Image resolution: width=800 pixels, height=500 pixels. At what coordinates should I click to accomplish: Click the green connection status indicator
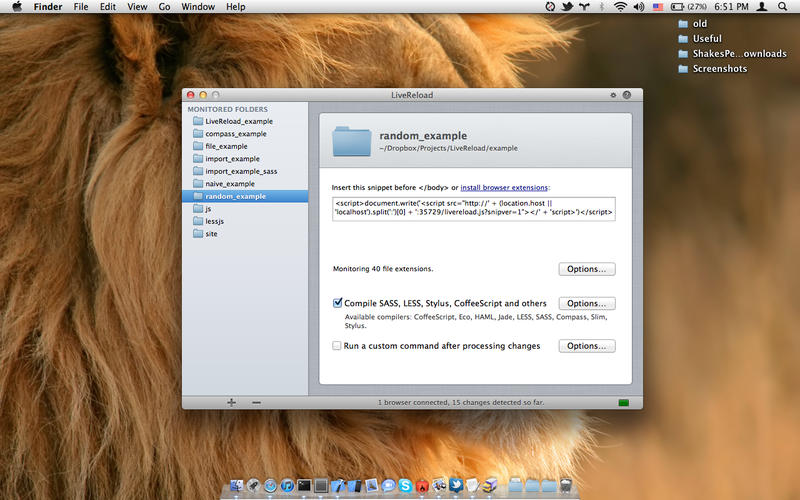pyautogui.click(x=623, y=403)
